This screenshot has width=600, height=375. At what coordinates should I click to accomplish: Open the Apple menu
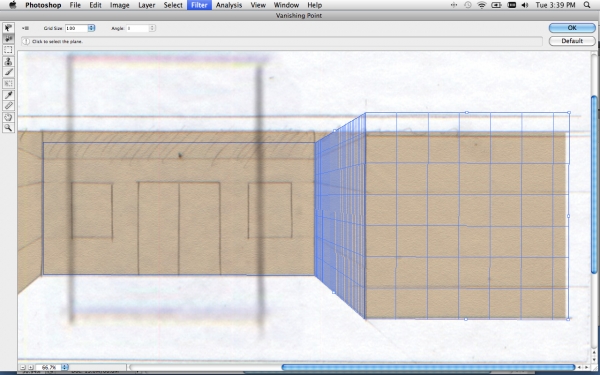[13, 5]
